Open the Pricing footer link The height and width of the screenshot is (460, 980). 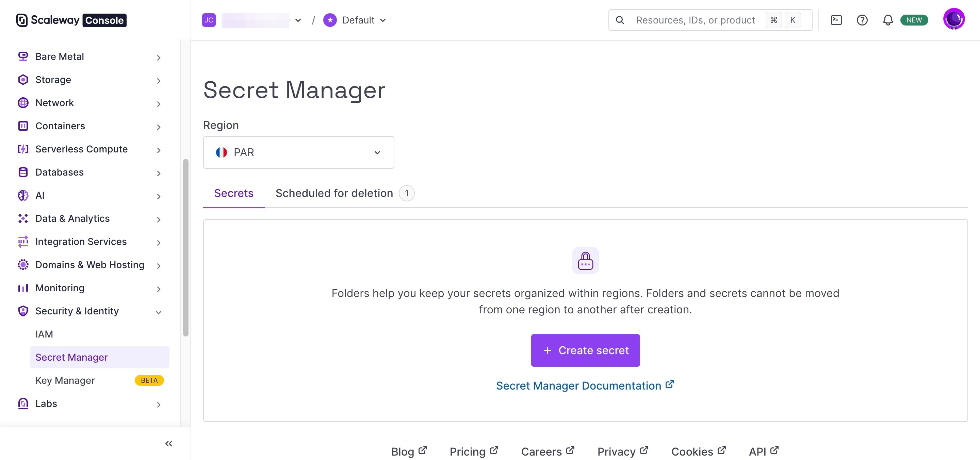(474, 451)
